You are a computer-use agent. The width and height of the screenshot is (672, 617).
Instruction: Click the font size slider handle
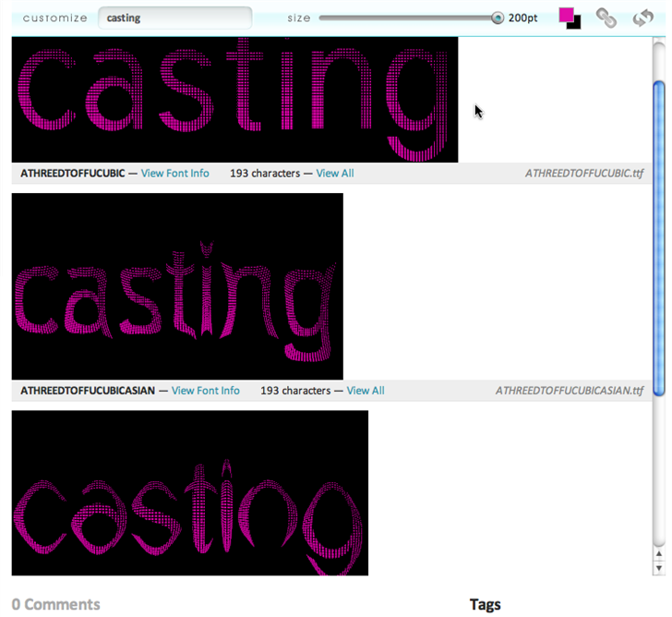[498, 18]
